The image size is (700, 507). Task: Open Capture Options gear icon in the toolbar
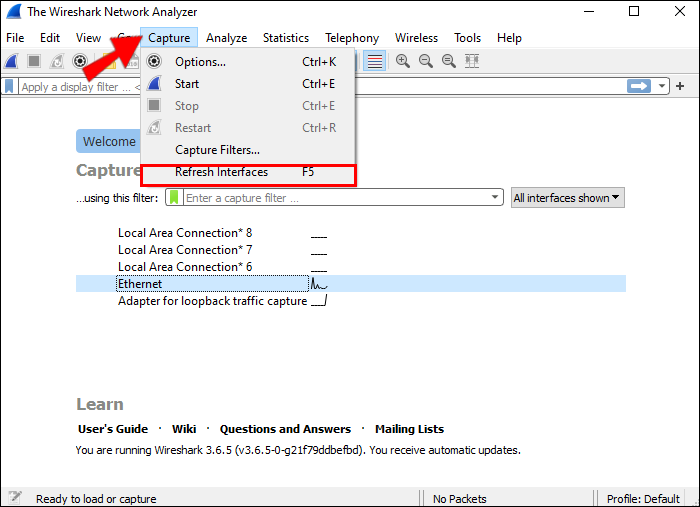tap(79, 61)
